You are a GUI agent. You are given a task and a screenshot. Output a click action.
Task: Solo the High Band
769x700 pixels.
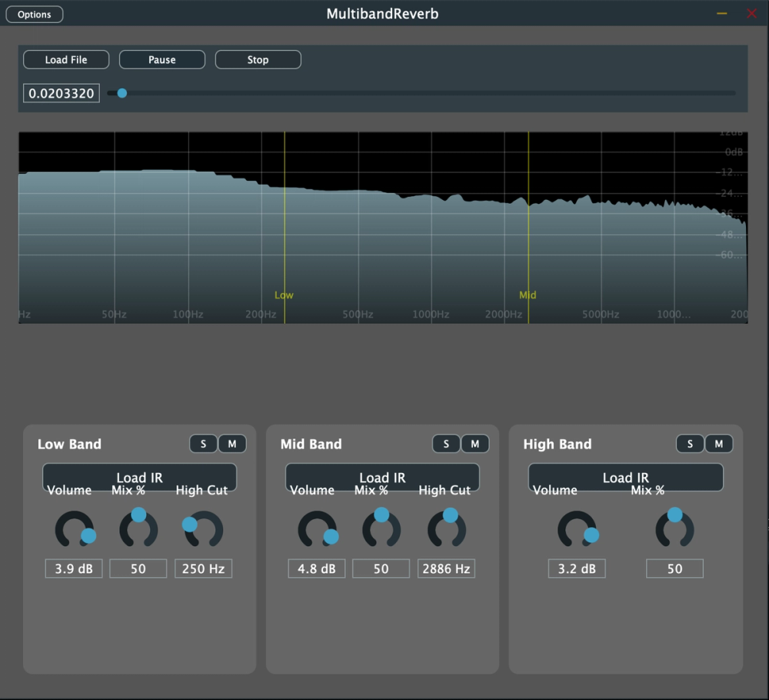pos(690,444)
